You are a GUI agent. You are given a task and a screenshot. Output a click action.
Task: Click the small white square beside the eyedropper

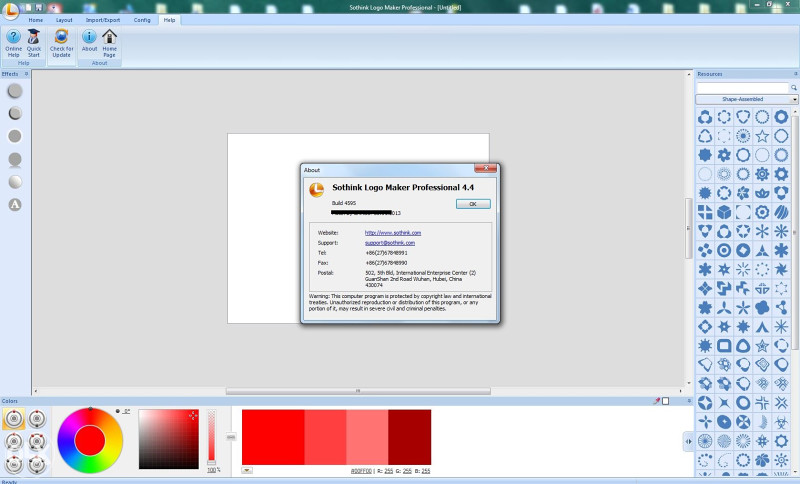pyautogui.click(x=665, y=401)
